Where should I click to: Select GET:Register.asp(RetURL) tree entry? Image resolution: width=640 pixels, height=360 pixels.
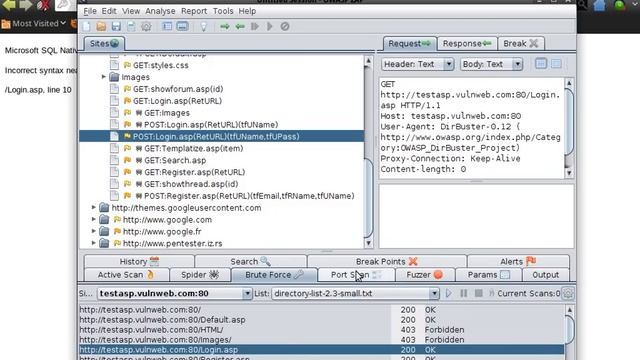[x=195, y=172]
